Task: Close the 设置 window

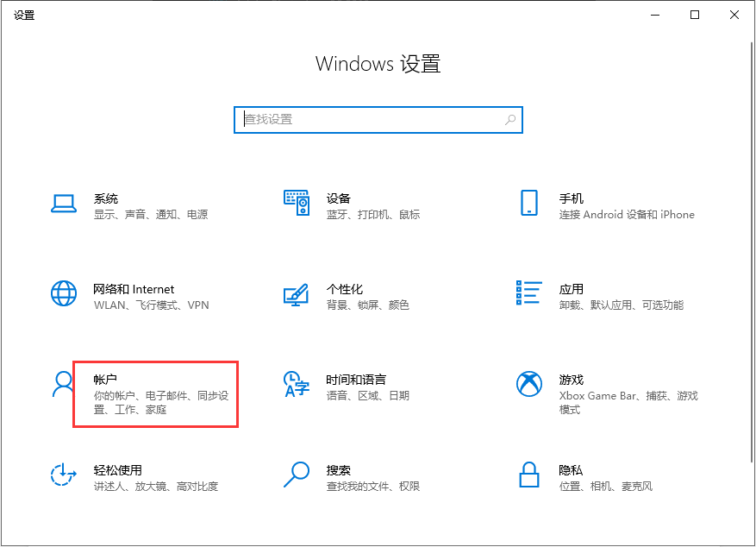Action: tap(734, 15)
